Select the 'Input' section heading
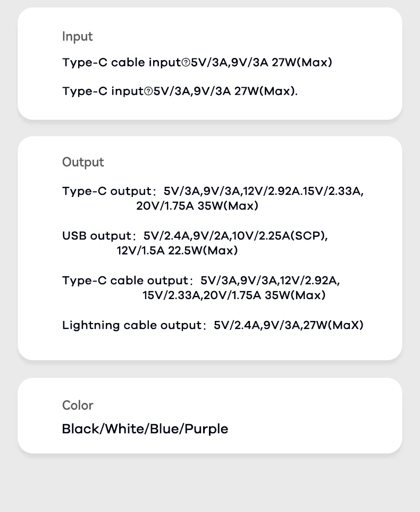The image size is (420, 512). pyautogui.click(x=77, y=36)
